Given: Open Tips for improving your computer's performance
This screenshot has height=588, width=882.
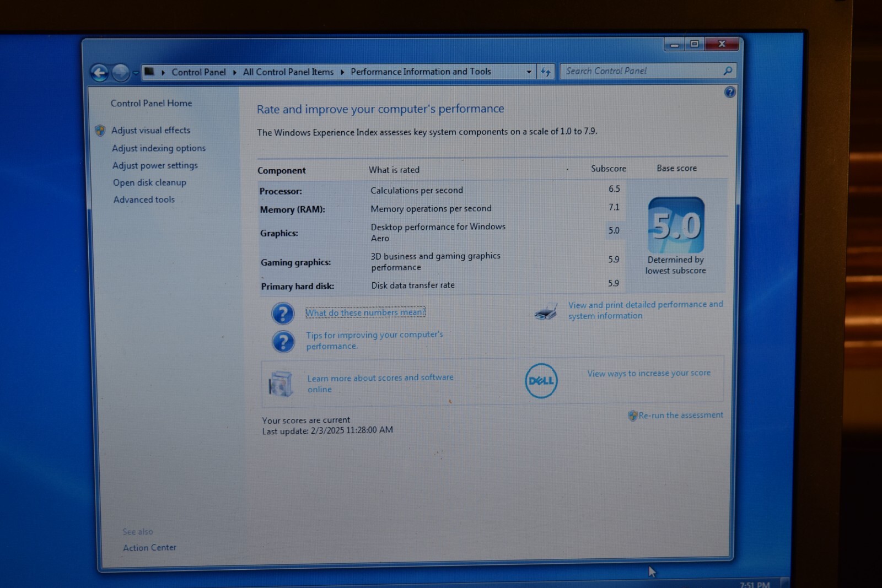Looking at the screenshot, I should [374, 341].
